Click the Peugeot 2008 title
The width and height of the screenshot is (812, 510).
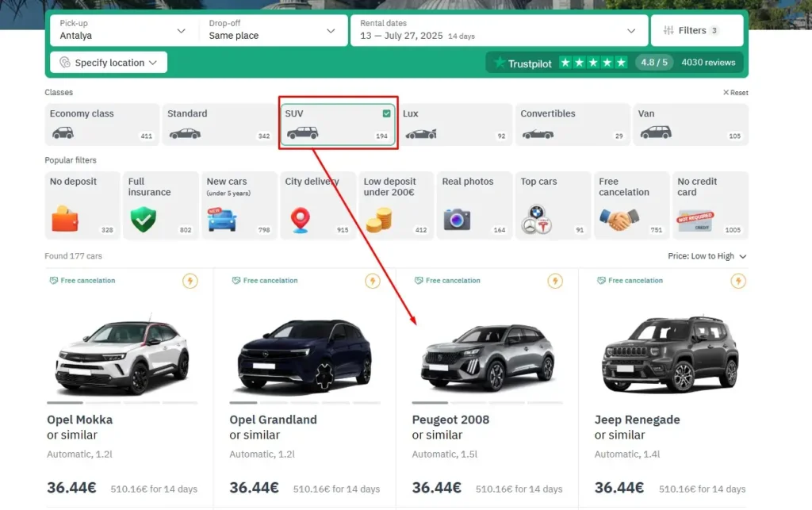[450, 420]
